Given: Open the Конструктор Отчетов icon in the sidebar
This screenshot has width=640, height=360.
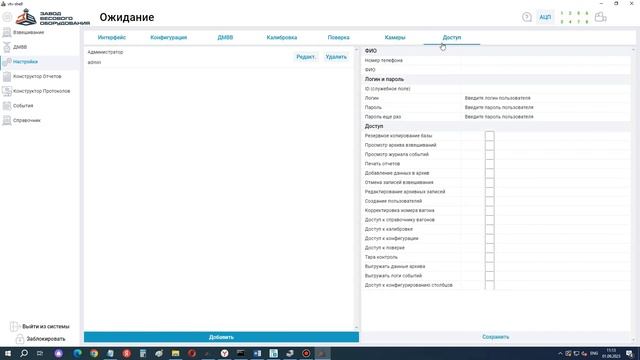Looking at the screenshot, I should pyautogui.click(x=7, y=77).
